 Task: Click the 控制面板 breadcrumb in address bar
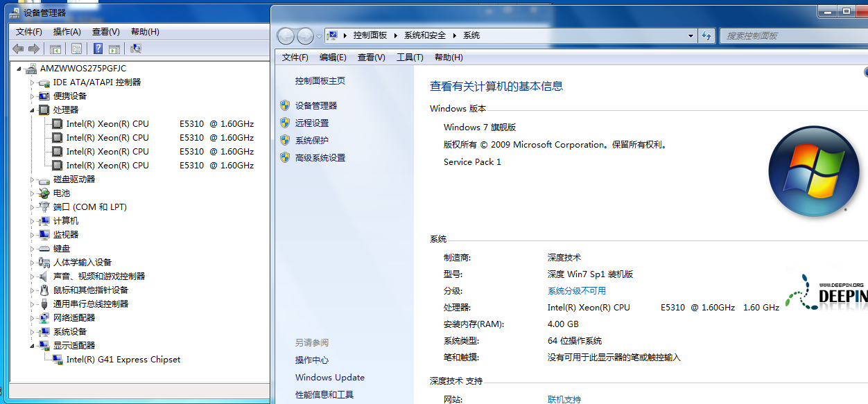click(x=370, y=35)
